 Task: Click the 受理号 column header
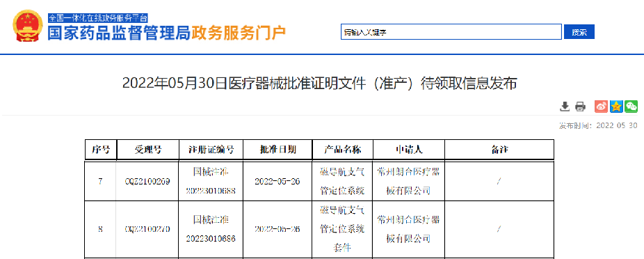[x=148, y=150]
